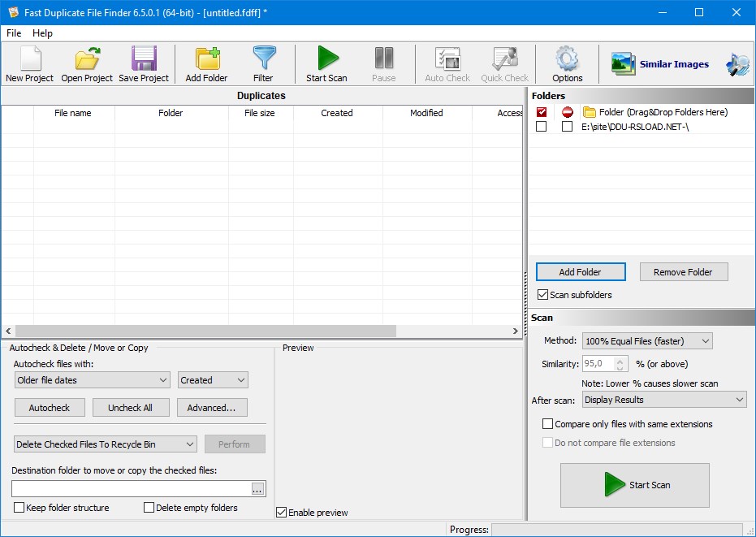Viewport: 756px width, 537px height.
Task: Enable Compare only files with same extensions
Action: click(x=548, y=424)
